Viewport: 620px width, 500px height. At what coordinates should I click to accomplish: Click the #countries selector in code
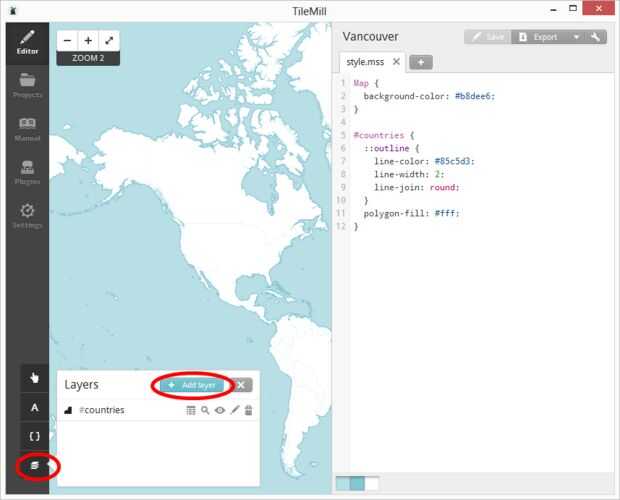[379, 135]
